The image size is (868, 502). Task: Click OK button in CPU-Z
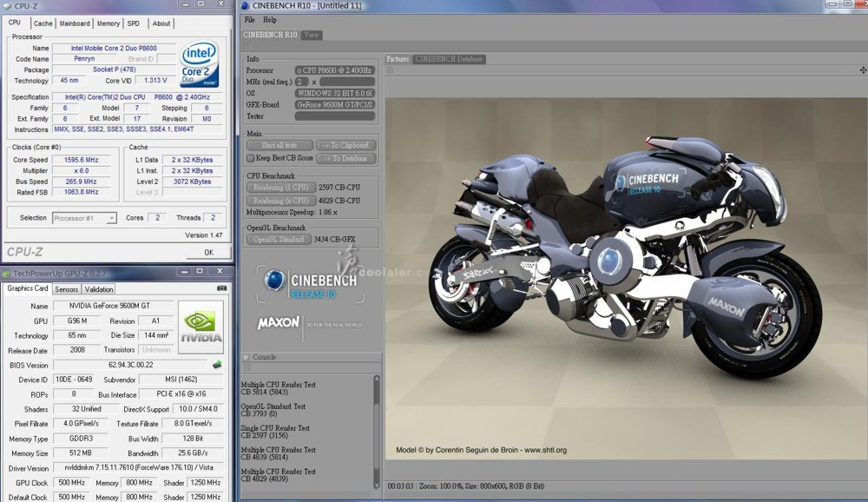(208, 252)
